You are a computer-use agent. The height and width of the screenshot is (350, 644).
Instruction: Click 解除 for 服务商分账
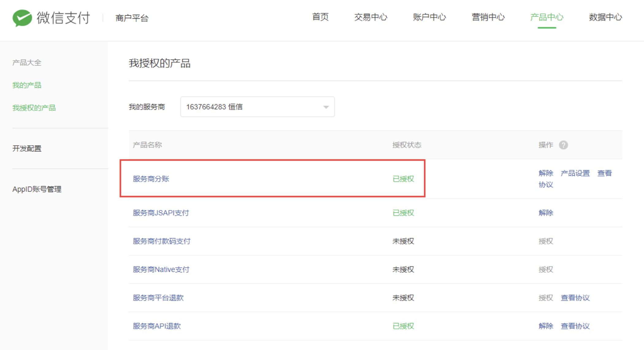[x=546, y=173]
